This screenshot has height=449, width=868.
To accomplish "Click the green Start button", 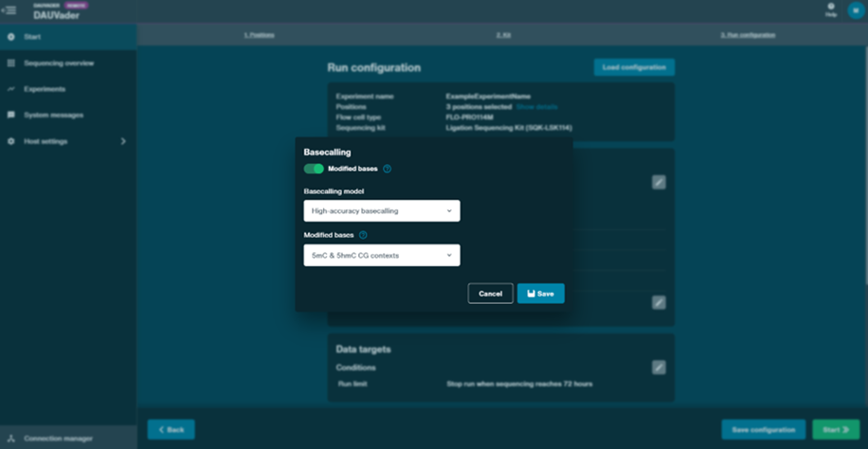I will point(836,430).
